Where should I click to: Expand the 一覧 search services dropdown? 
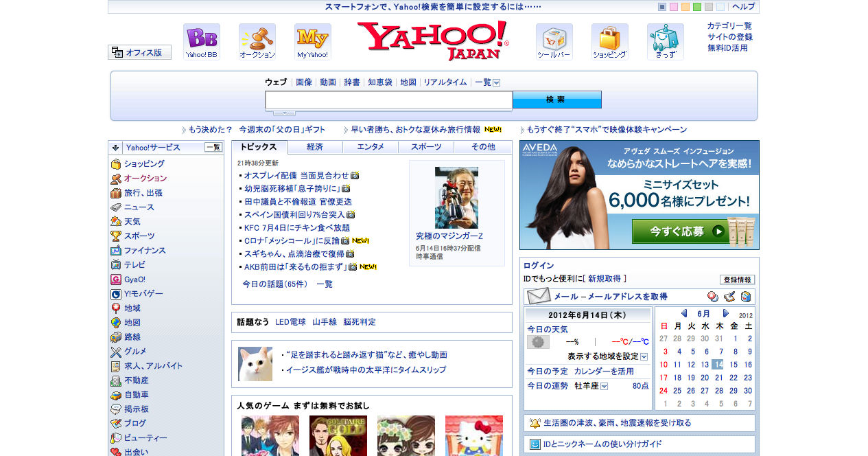point(495,82)
